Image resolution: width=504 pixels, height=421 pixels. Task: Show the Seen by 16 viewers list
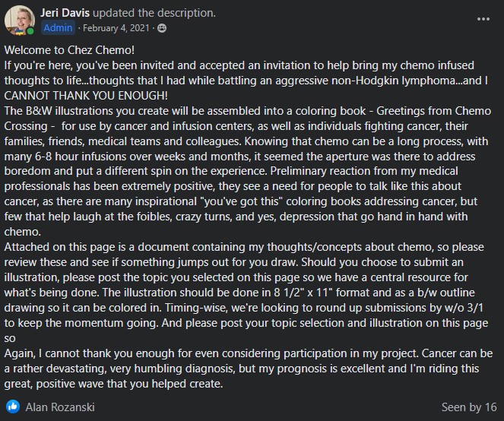click(x=471, y=407)
